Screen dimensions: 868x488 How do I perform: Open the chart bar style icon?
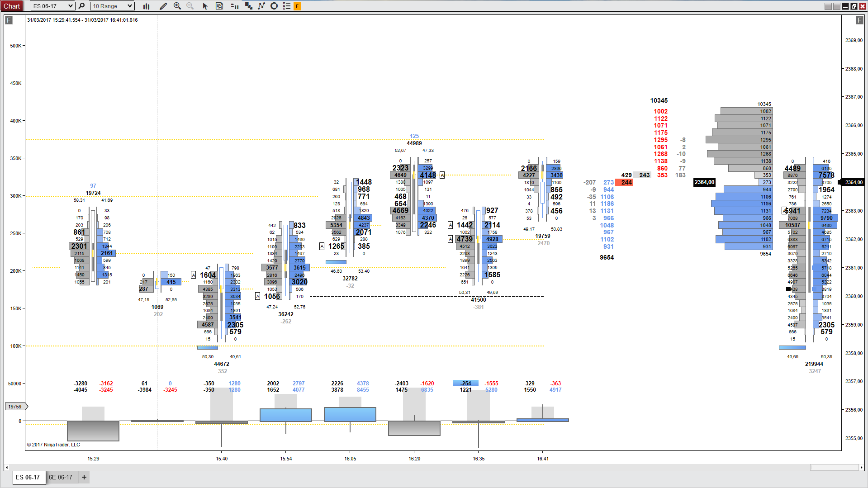[x=146, y=6]
